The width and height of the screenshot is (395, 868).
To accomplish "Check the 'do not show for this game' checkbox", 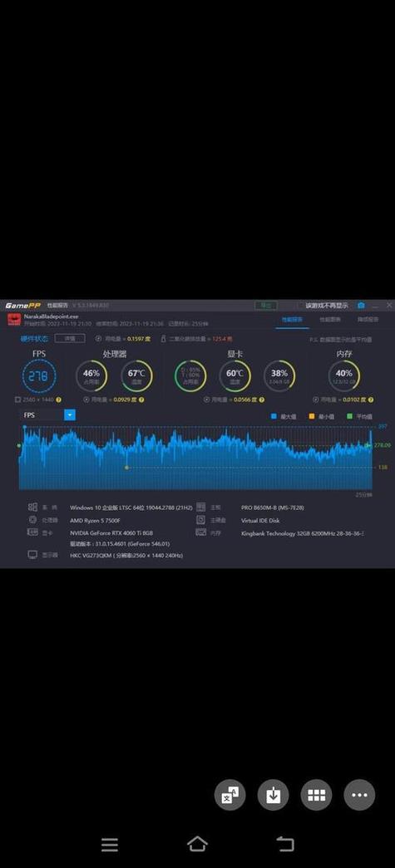I will pyautogui.click(x=301, y=305).
